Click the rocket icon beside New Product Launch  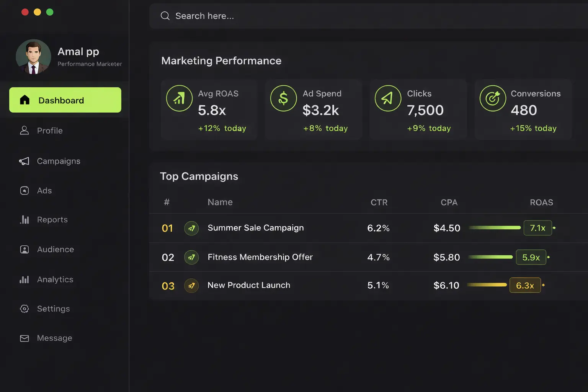click(x=191, y=286)
